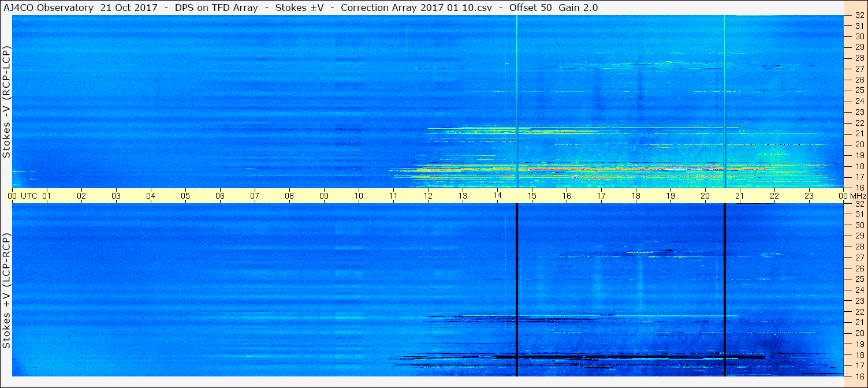Click the Stokes -V (RCP-LCP) vertical axis label
Screen dimensions: 868x388
coord(6,103)
